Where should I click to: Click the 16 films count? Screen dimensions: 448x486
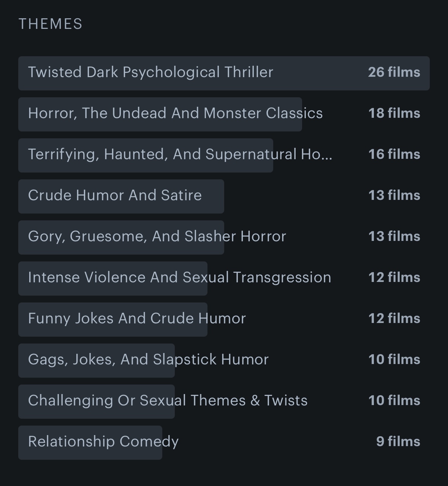pyautogui.click(x=394, y=154)
